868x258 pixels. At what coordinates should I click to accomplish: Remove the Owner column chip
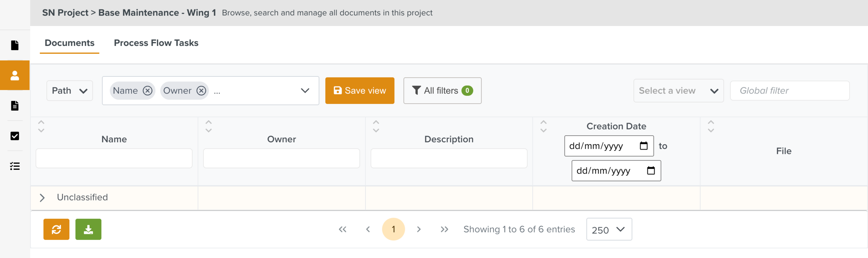201,91
